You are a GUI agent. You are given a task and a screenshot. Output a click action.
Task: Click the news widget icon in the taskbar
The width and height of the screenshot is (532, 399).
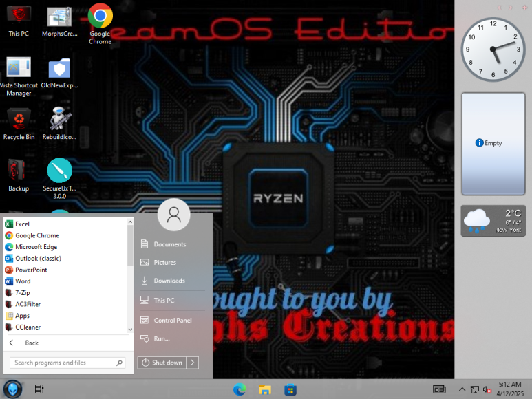(439, 389)
